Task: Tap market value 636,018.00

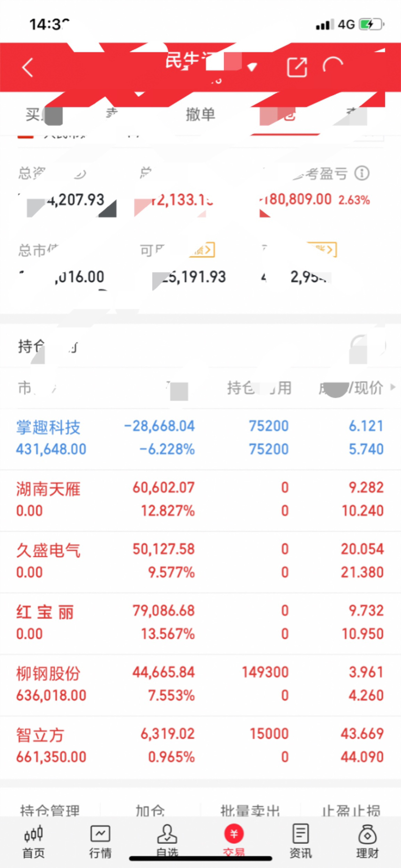Action: pyautogui.click(x=51, y=696)
